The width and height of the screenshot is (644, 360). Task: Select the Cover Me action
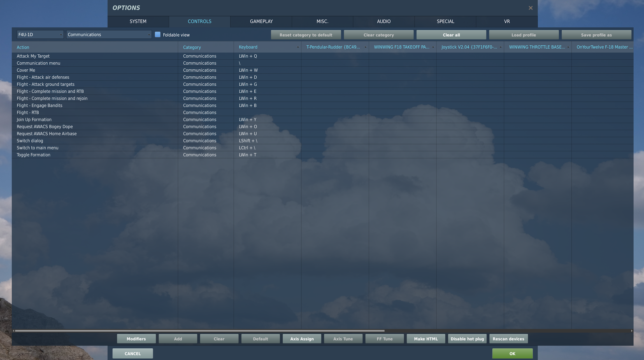[322, 70]
